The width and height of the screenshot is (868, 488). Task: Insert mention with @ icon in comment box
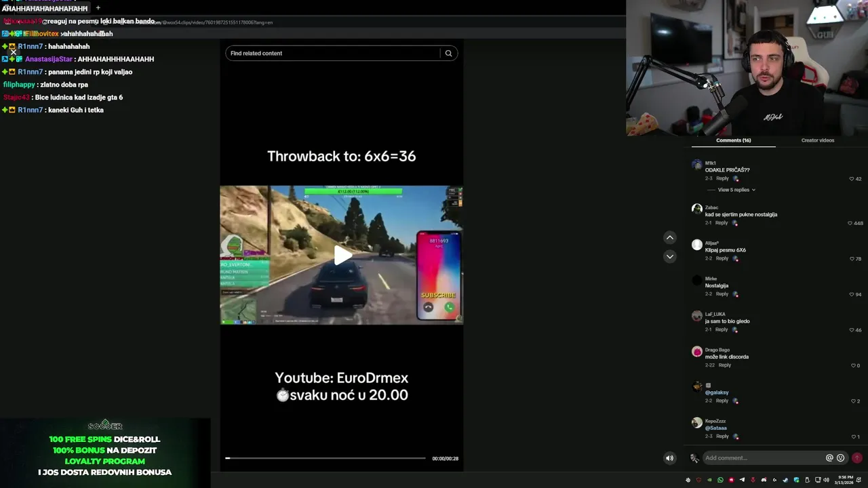[829, 458]
